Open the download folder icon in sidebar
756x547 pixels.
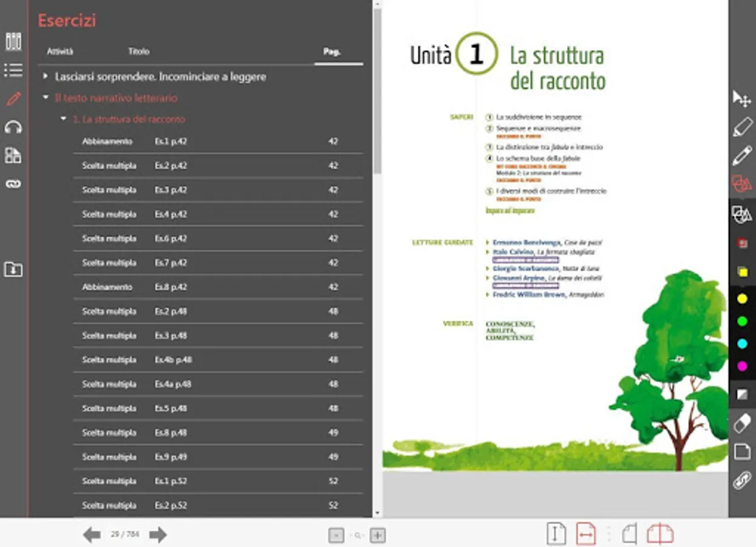(x=13, y=269)
